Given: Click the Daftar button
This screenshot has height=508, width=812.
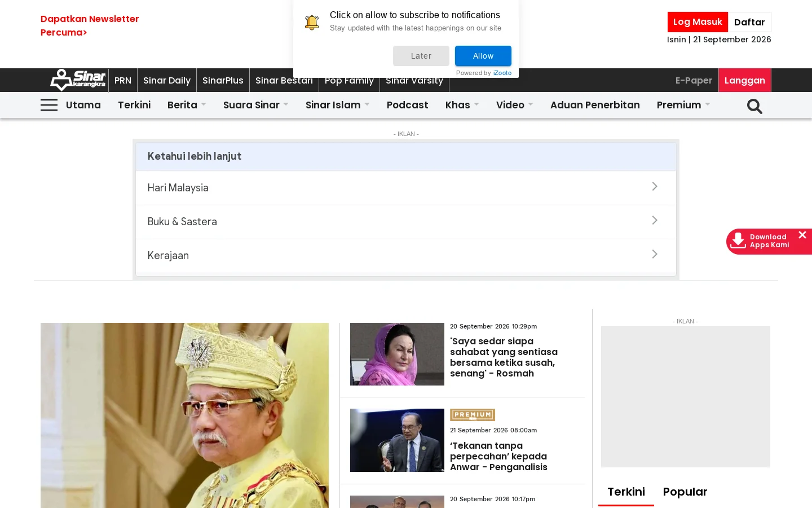Looking at the screenshot, I should click(749, 22).
